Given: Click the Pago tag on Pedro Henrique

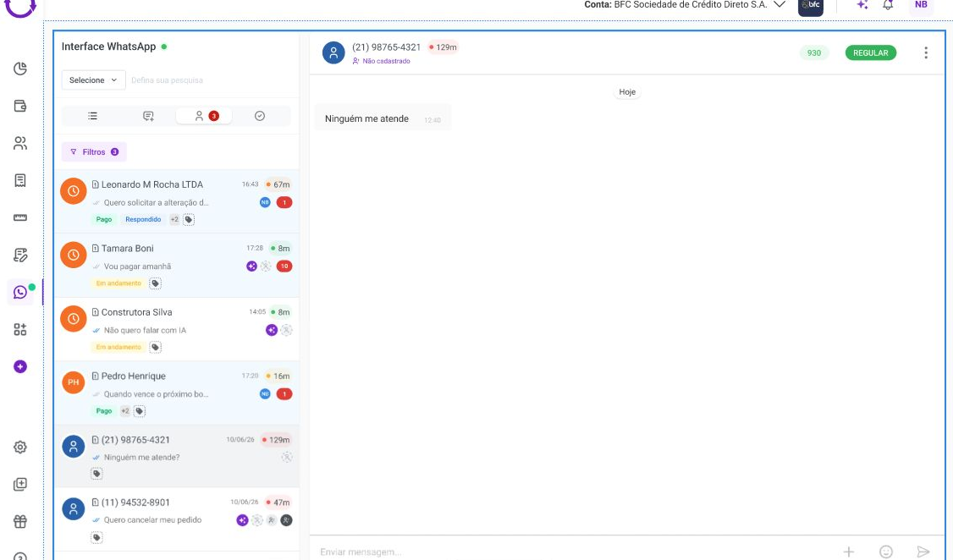Looking at the screenshot, I should click(x=104, y=410).
